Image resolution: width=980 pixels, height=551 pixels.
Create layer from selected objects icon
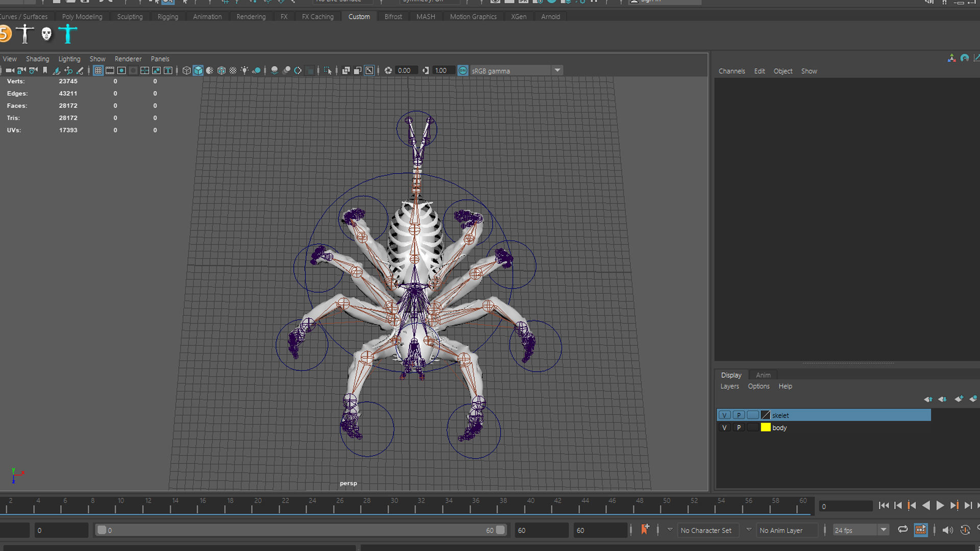click(x=973, y=399)
